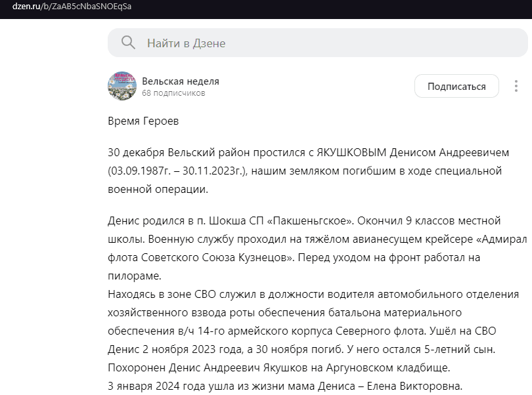
Task: Click the dzen.ru URL in address bar
Action: pyautogui.click(x=72, y=7)
